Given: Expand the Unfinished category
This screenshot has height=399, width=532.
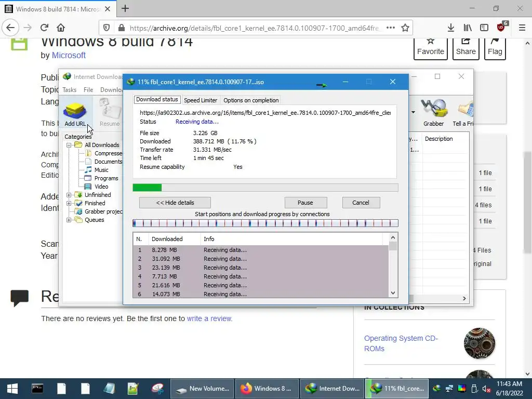Looking at the screenshot, I should pos(69,195).
